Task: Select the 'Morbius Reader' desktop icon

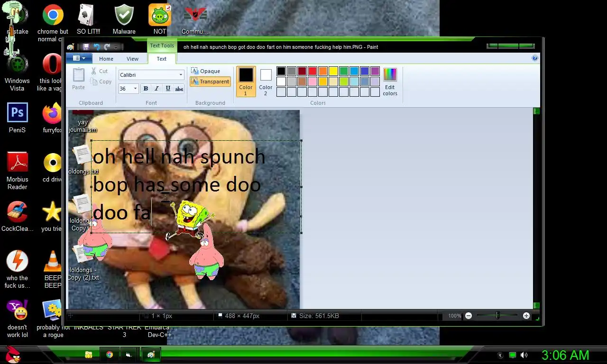Action: [x=17, y=171]
